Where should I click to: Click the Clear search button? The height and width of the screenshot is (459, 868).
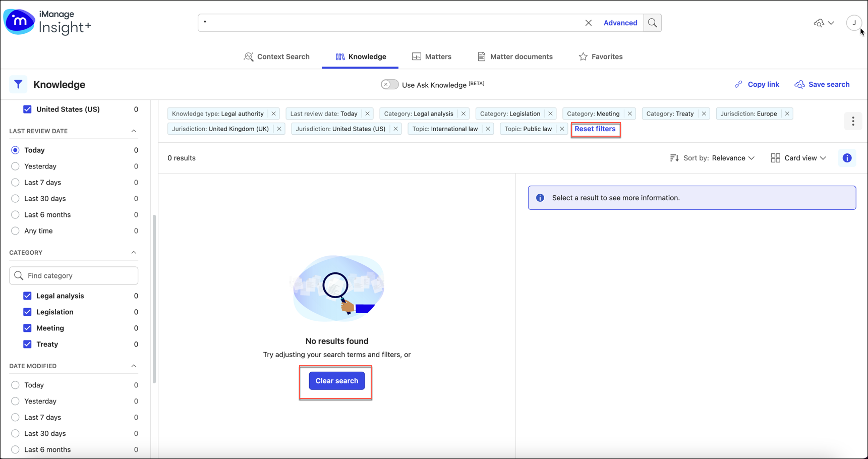tap(336, 381)
